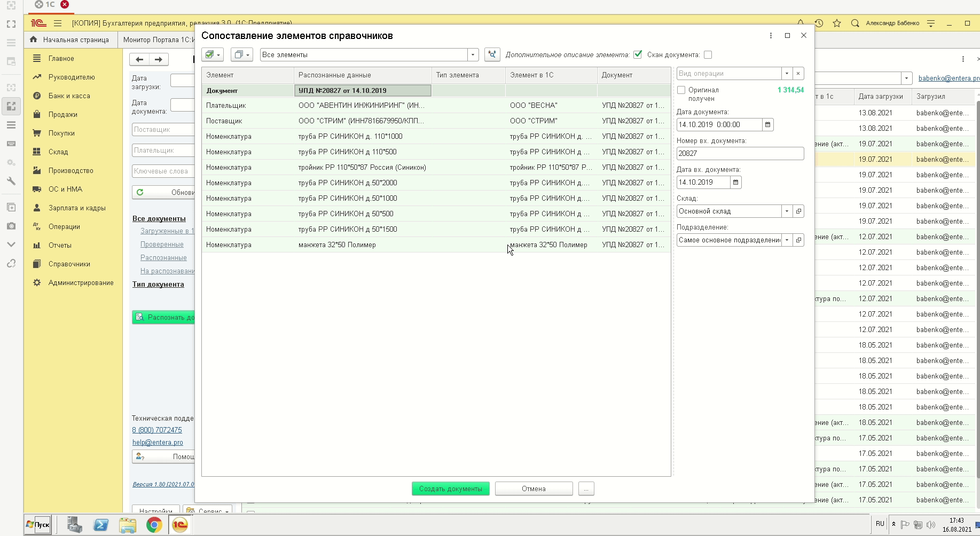The width and height of the screenshot is (980, 536).
Task: Open notifications bell in title bar
Action: pyautogui.click(x=801, y=23)
